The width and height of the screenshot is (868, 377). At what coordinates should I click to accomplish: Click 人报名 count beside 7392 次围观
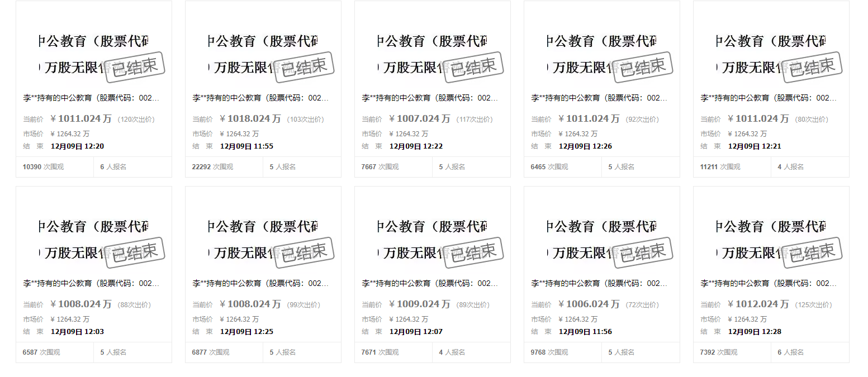(x=791, y=352)
